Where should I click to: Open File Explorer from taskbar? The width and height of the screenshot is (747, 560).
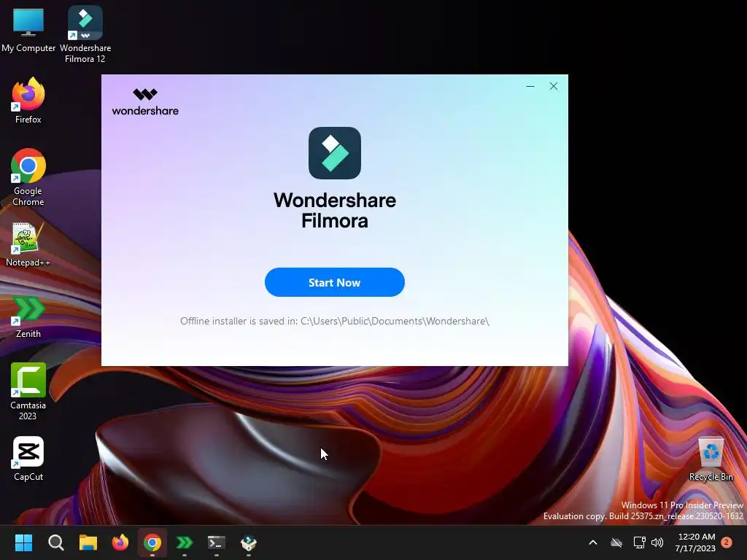pos(88,542)
